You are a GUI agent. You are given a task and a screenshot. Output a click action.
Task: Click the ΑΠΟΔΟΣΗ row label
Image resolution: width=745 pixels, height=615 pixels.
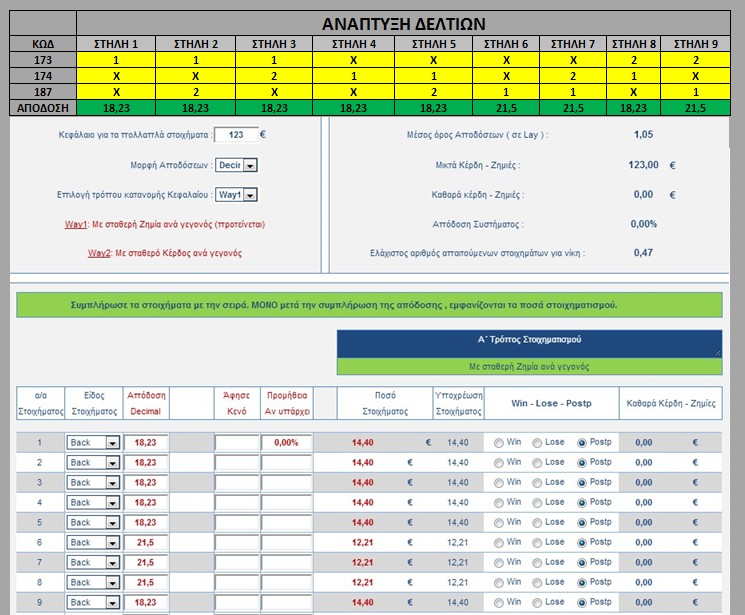pos(43,108)
